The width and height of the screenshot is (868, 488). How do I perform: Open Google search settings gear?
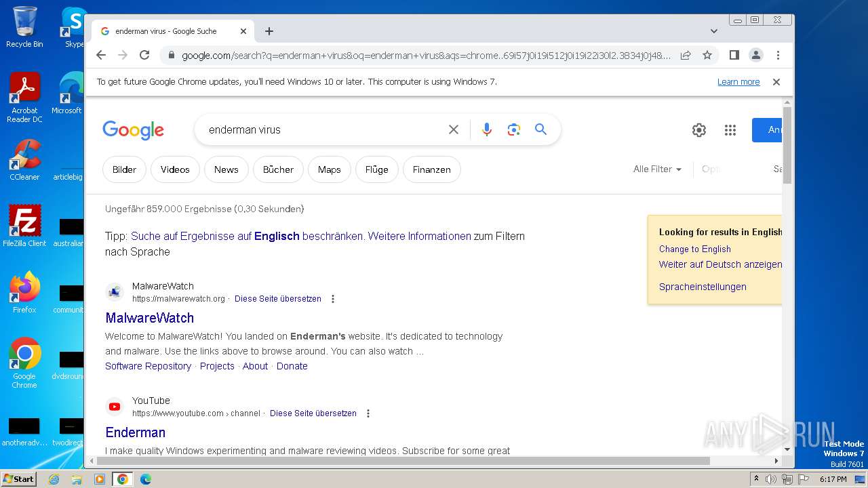[699, 130]
